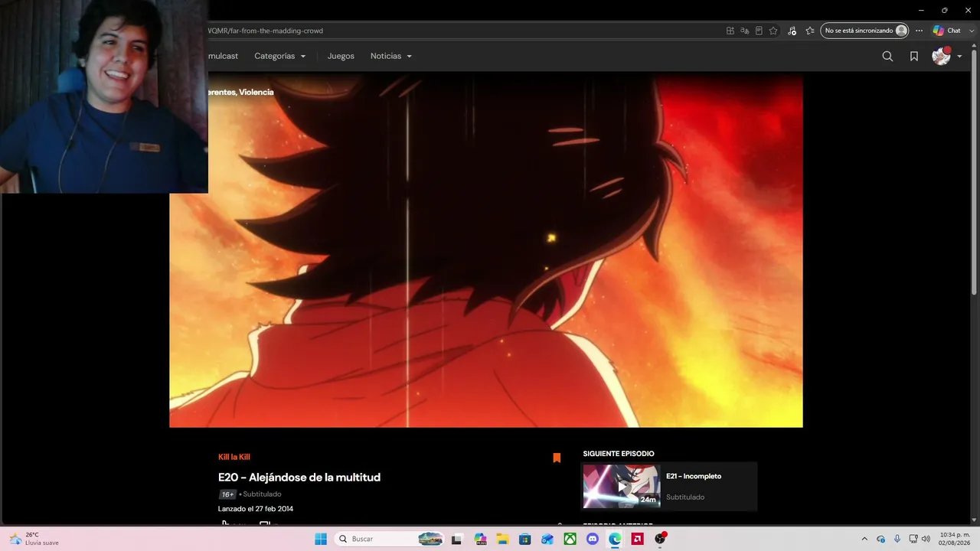Viewport: 980px width, 551px height.
Task: Click the taskbar Buscar search box
Action: click(x=390, y=539)
